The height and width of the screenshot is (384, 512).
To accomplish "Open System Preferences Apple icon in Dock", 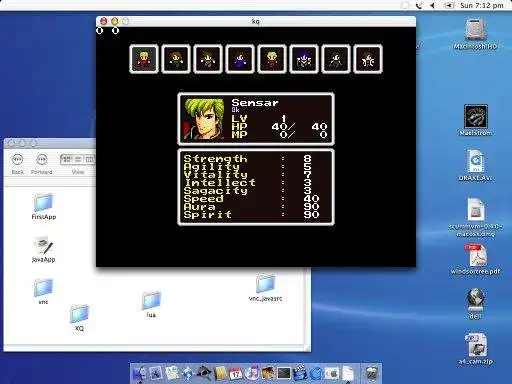I will coord(332,373).
